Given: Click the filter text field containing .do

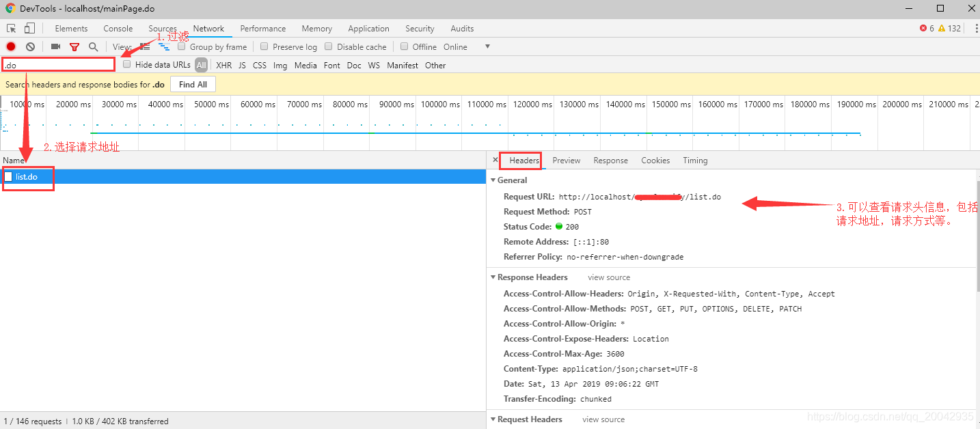Looking at the screenshot, I should coord(58,65).
